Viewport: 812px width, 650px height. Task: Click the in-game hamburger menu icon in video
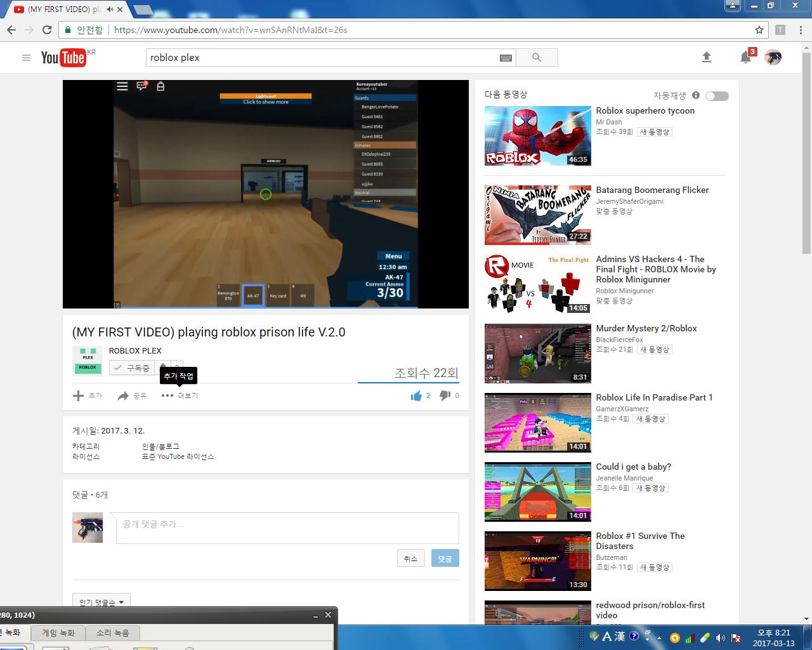click(122, 86)
